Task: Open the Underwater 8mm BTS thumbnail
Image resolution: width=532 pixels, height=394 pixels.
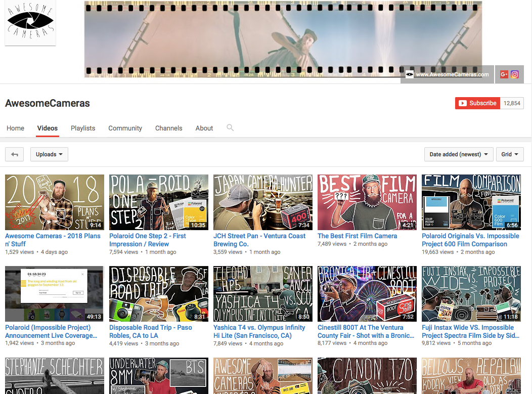Action: coord(159,376)
